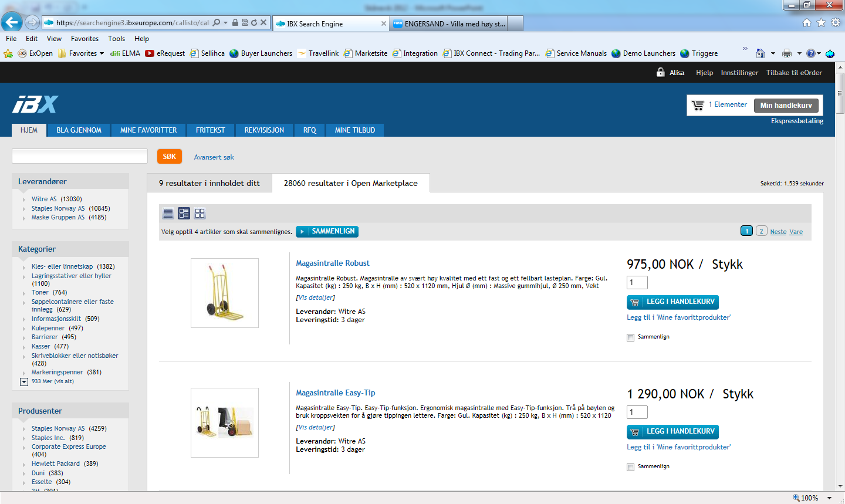Image resolution: width=845 pixels, height=504 pixels.
Task: Click quantity field for Magasintralle Robust
Action: coord(637,283)
